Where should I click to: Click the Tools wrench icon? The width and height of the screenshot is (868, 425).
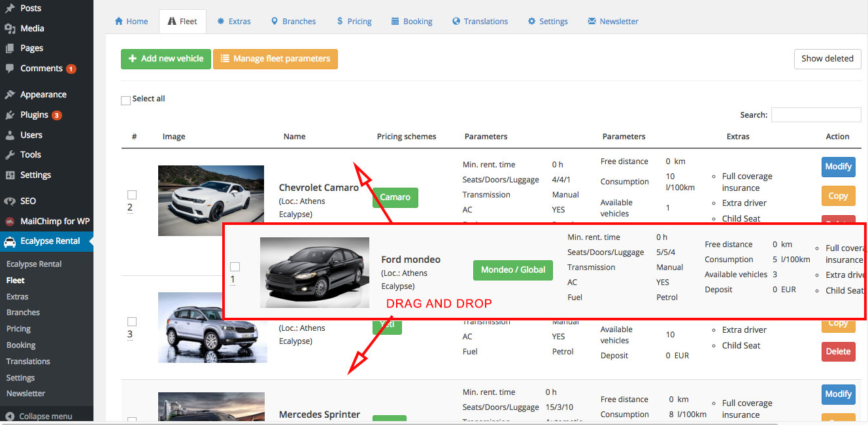(x=10, y=155)
